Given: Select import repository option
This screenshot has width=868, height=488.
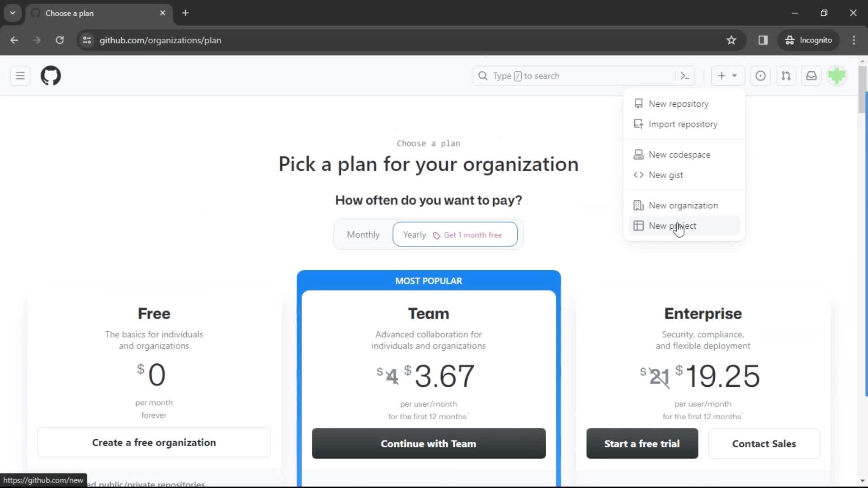Looking at the screenshot, I should [x=683, y=124].
